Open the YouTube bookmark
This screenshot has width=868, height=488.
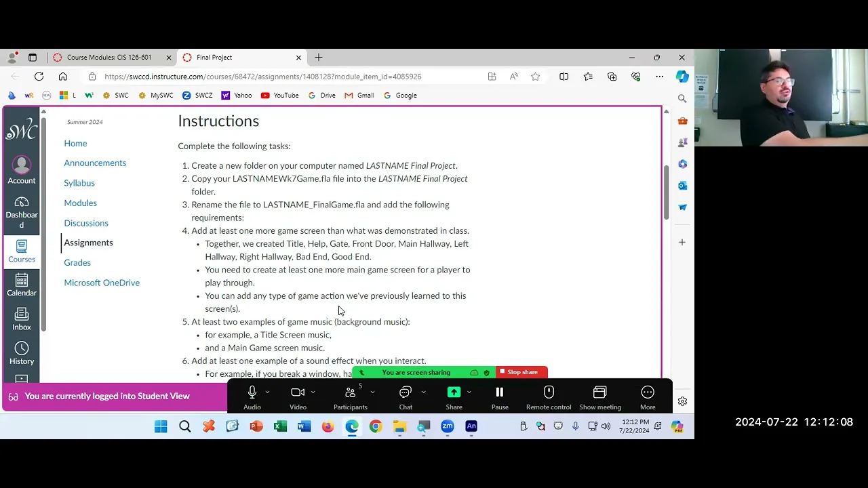(279, 96)
